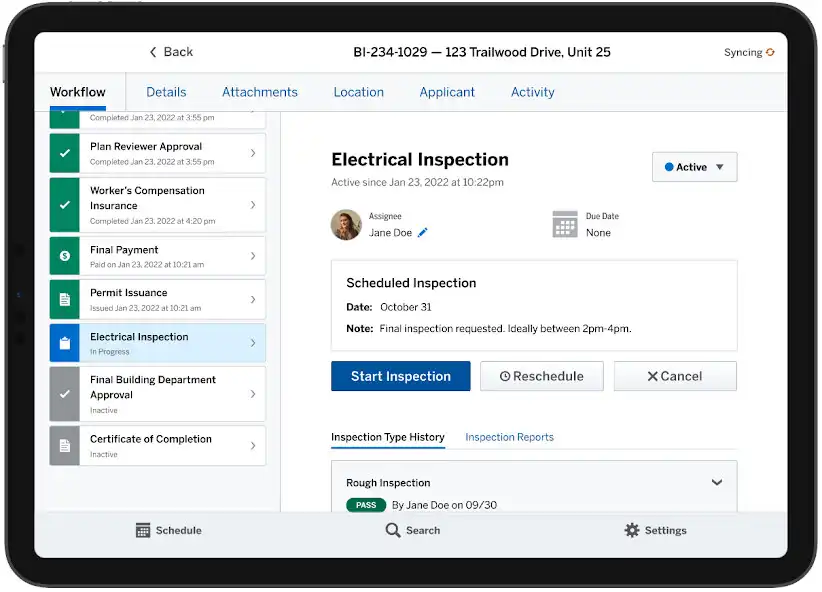Click the Permit Issuance document icon
Image resolution: width=822 pixels, height=592 pixels.
coord(65,299)
